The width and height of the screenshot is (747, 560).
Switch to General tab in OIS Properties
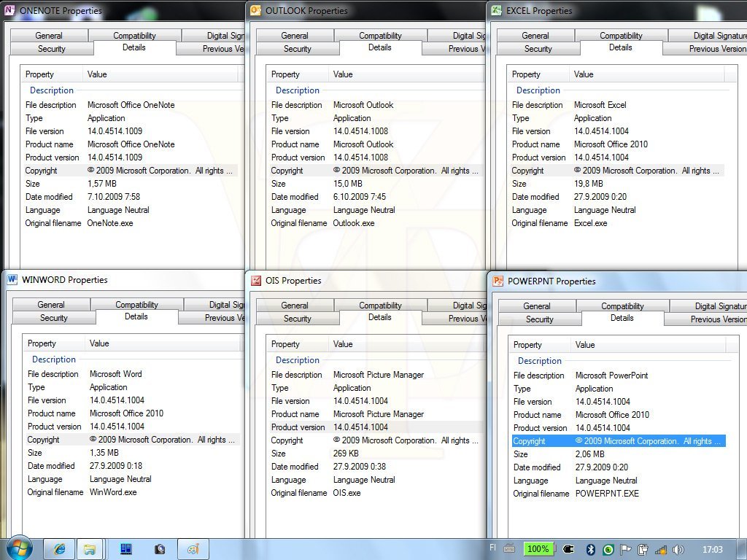(x=295, y=306)
